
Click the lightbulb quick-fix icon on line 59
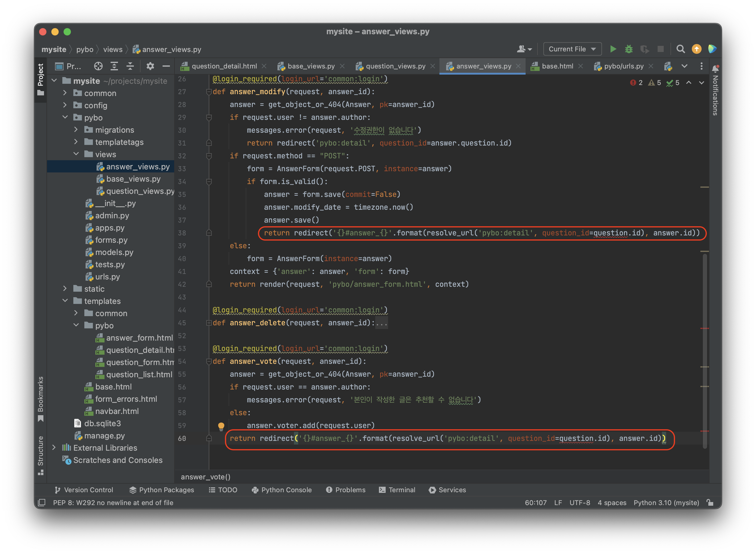tap(221, 426)
